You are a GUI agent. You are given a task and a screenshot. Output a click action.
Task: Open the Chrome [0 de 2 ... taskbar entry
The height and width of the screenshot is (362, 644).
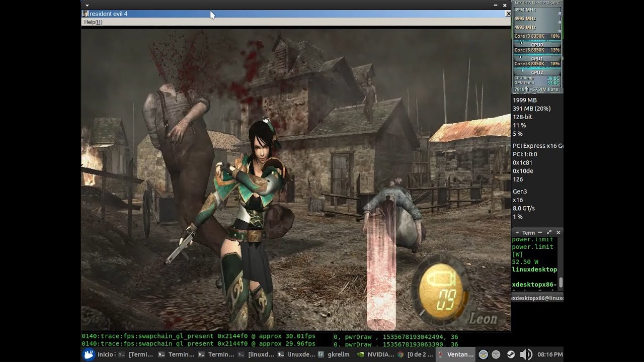pos(414,354)
